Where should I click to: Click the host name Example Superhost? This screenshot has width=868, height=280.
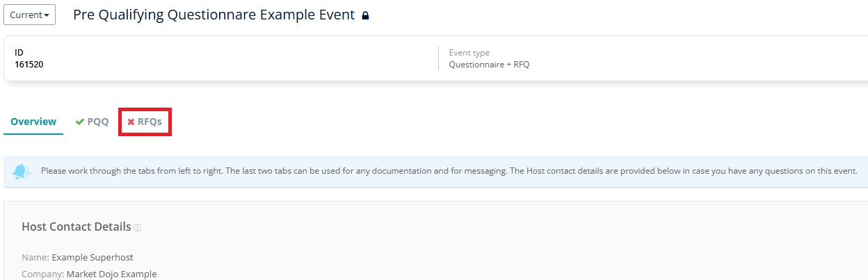tap(93, 258)
